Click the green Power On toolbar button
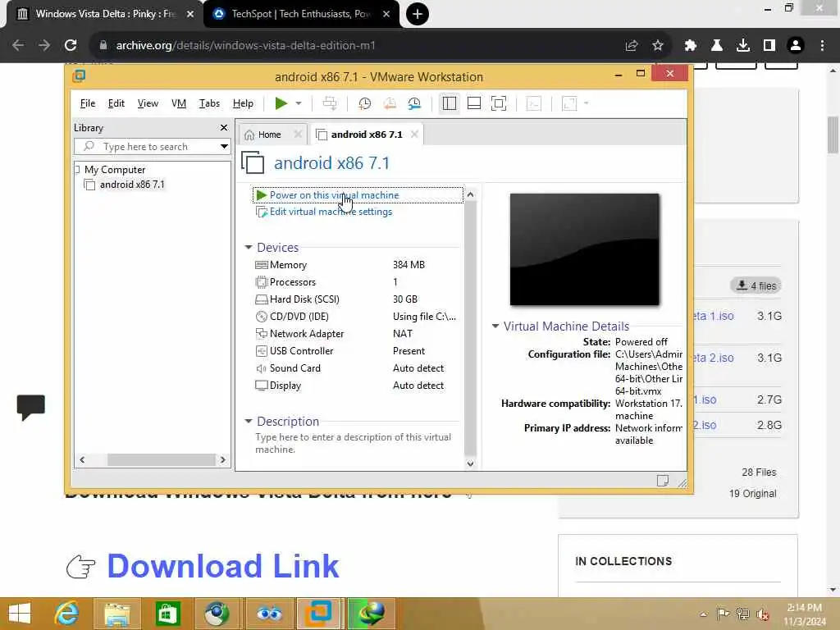The width and height of the screenshot is (840, 630). point(281,103)
